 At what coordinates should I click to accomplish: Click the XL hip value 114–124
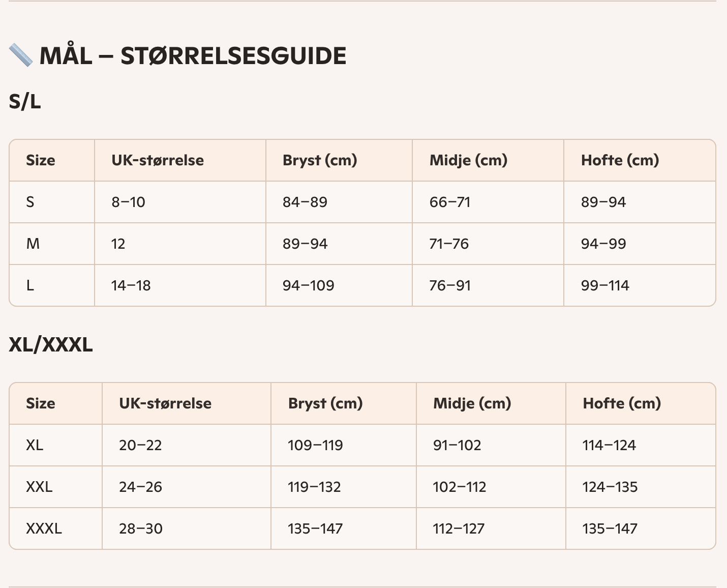[x=609, y=445]
